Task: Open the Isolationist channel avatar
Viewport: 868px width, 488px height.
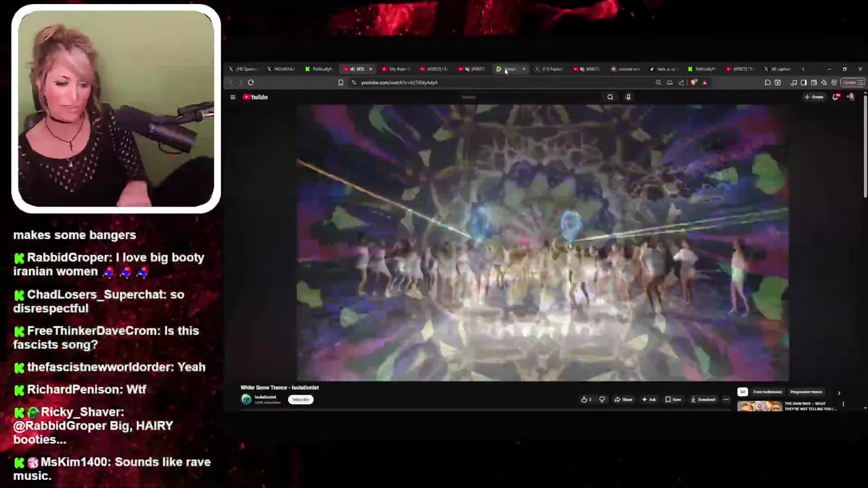Action: click(x=246, y=399)
